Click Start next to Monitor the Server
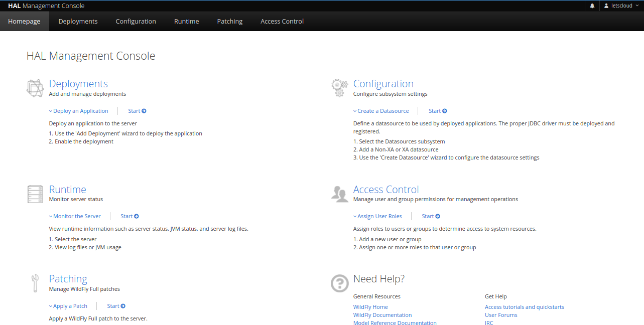The height and width of the screenshot is (325, 644). (130, 216)
